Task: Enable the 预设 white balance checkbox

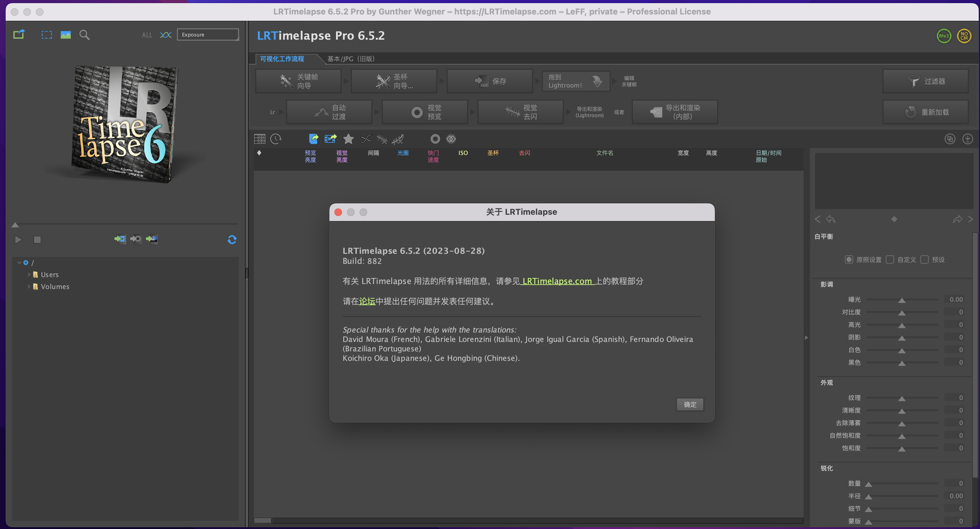Action: (925, 259)
